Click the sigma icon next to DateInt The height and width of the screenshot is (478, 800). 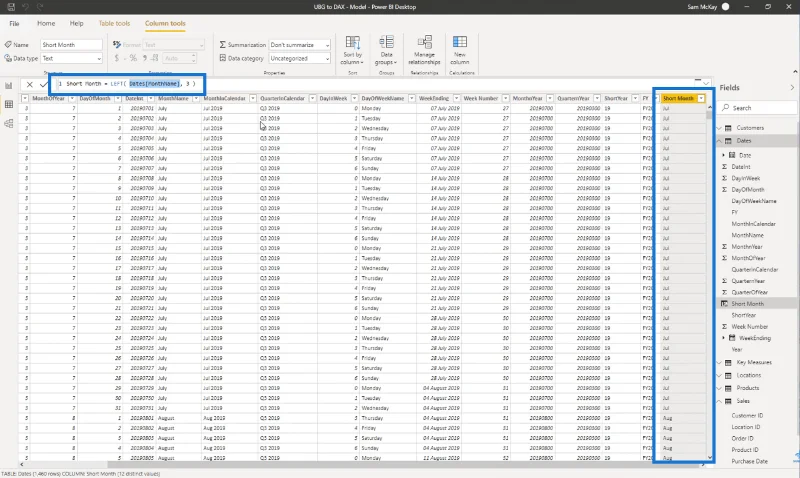click(724, 167)
